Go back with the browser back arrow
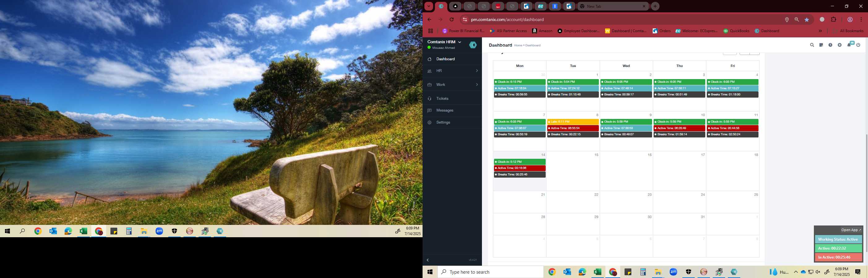Image resolution: width=868 pixels, height=278 pixels. pyautogui.click(x=429, y=19)
